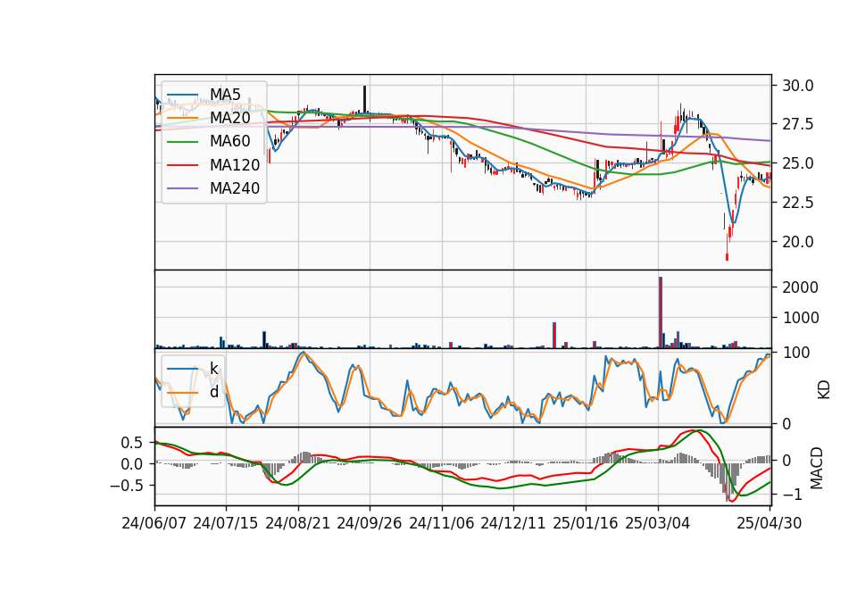Click the red MA120 legend line sample
The image size is (857, 616).
[183, 166]
